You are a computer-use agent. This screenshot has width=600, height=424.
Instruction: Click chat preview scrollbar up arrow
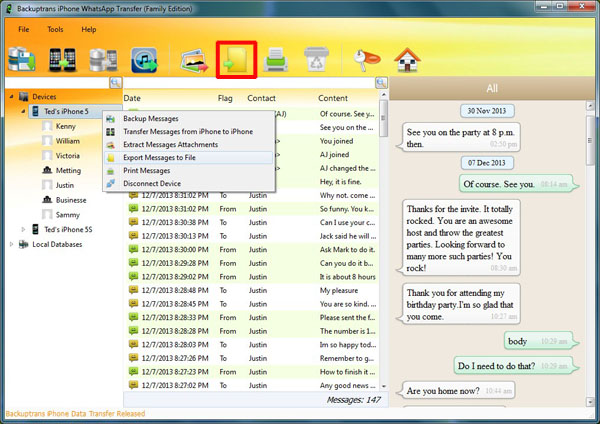590,105
